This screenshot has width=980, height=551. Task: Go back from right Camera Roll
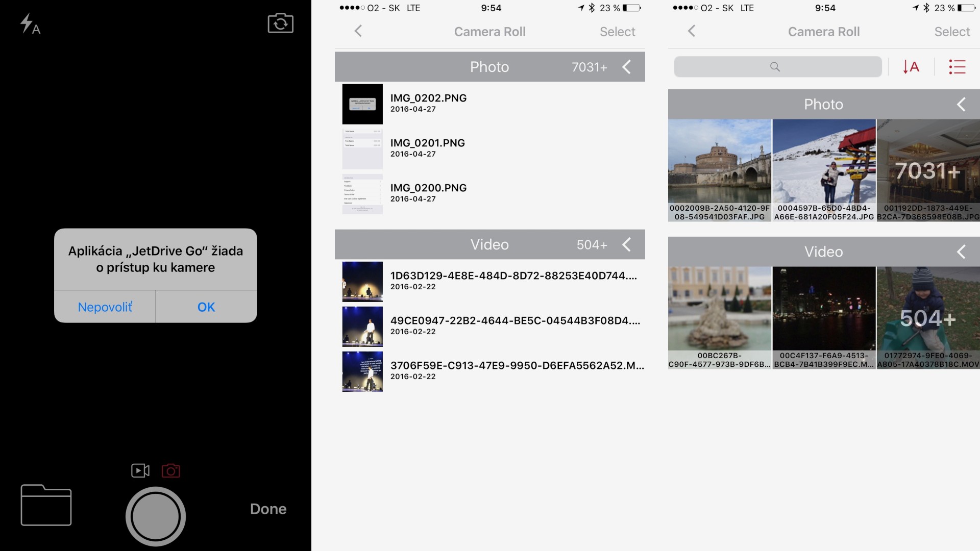(692, 31)
